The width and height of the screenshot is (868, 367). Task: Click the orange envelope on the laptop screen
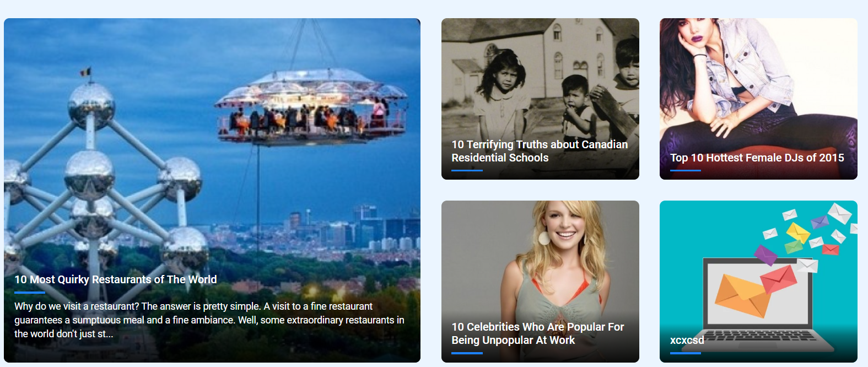click(x=742, y=295)
